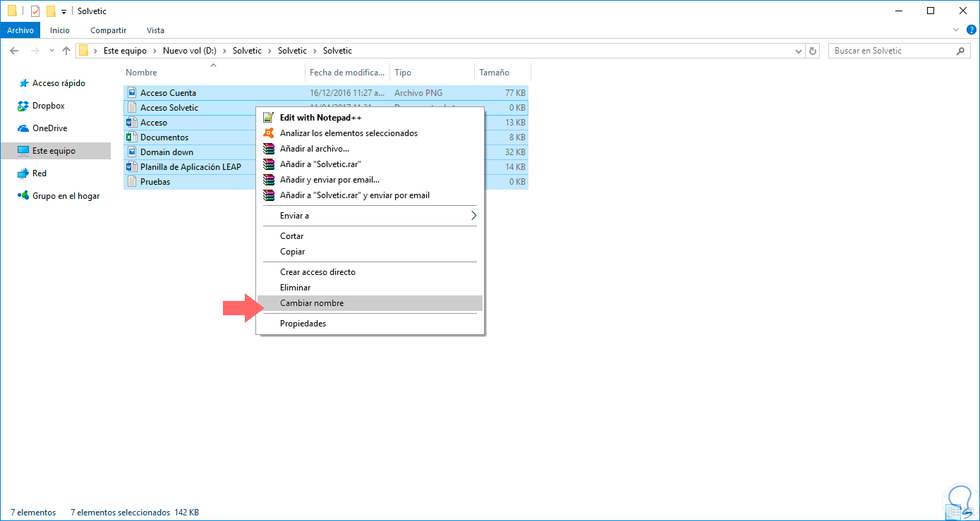Expand the ribbon with the chevron
Image resolution: width=980 pixels, height=521 pixels.
(956, 30)
